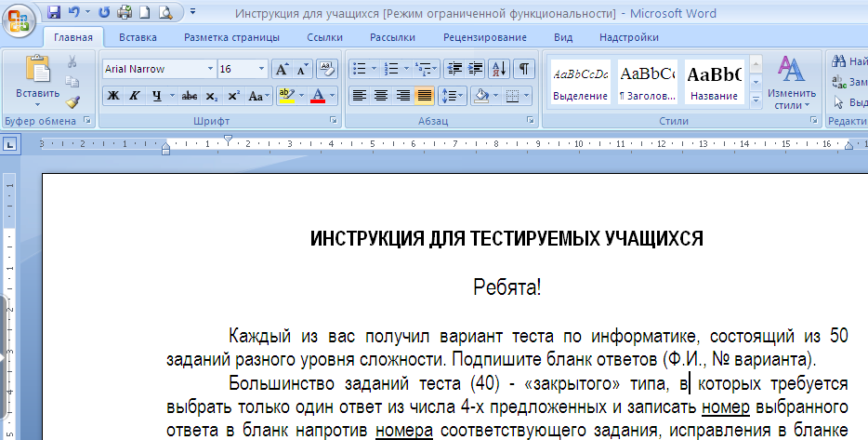
Task: Open the Абзац dialog launcher
Action: (x=531, y=120)
